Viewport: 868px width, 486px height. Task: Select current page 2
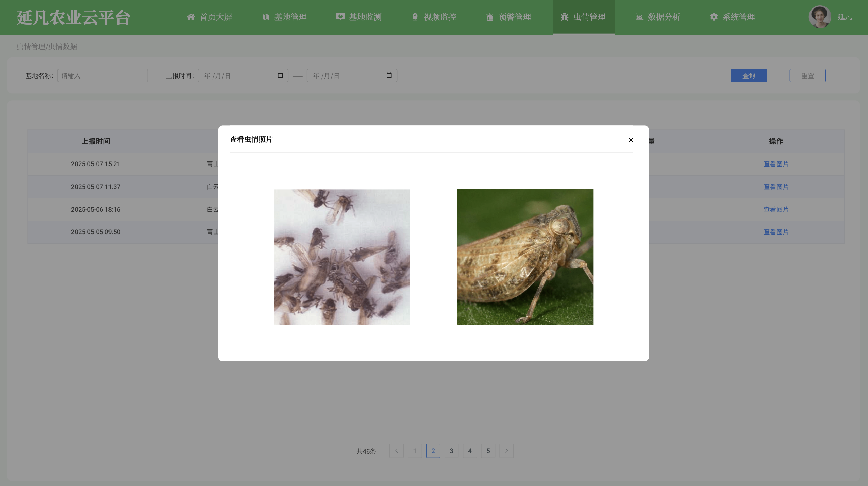433,451
